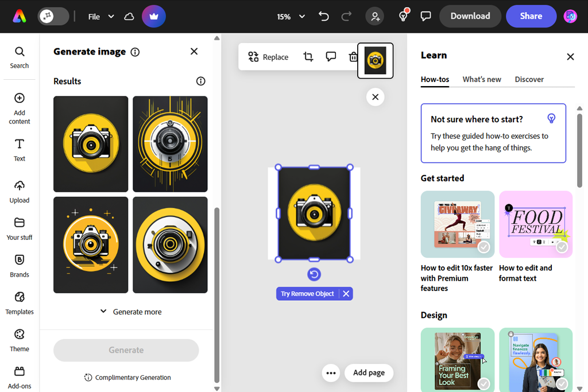
Task: Click the Learn panel vertical scrollbar
Action: tap(579, 150)
